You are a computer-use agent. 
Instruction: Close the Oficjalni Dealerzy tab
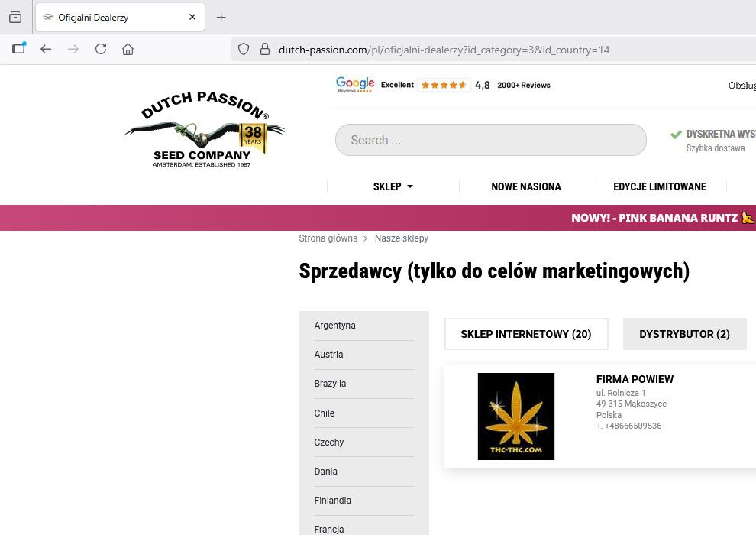pos(192,17)
